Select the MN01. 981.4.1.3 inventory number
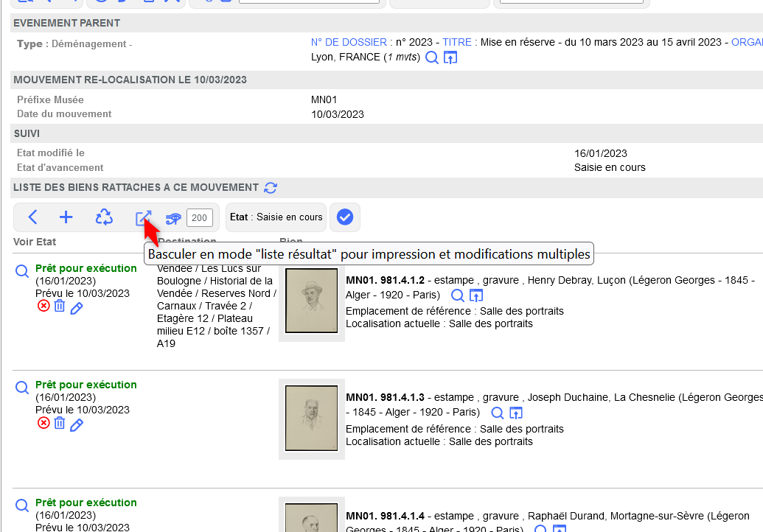Screen dimensions: 763x532 coord(385,397)
